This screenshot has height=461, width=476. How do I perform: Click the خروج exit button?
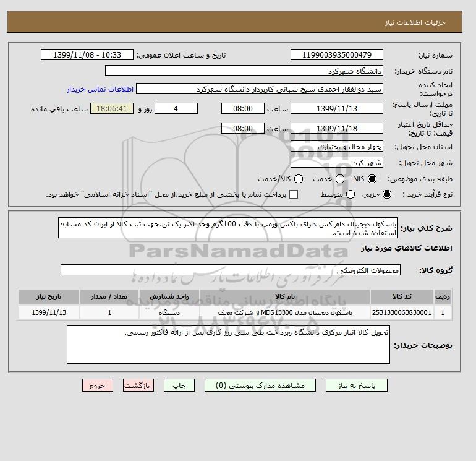(x=98, y=386)
